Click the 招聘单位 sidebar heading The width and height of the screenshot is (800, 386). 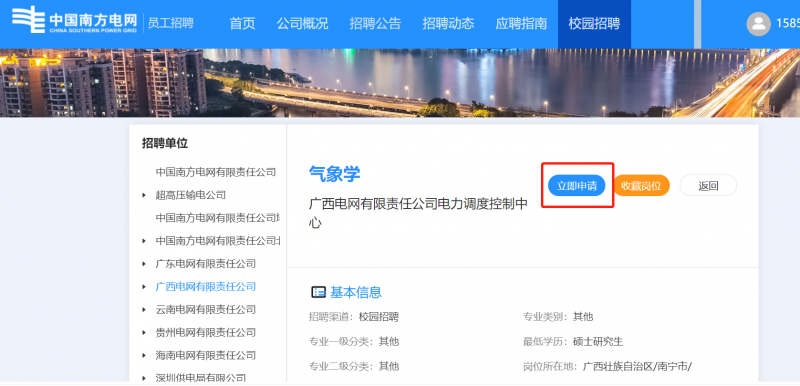[165, 143]
